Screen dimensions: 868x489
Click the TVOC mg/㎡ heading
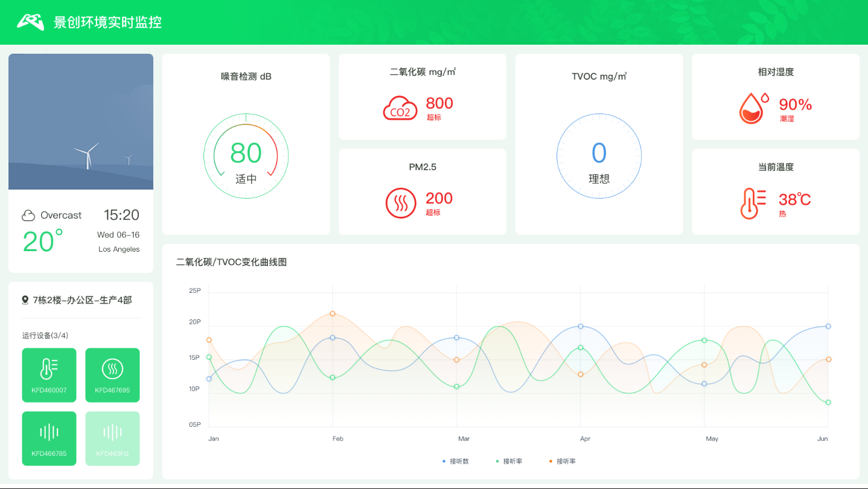click(599, 77)
